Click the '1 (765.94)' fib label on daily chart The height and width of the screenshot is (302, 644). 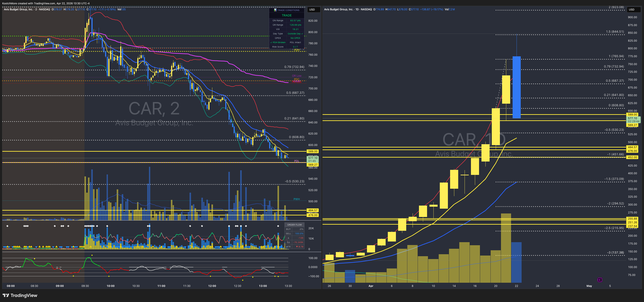click(x=616, y=56)
